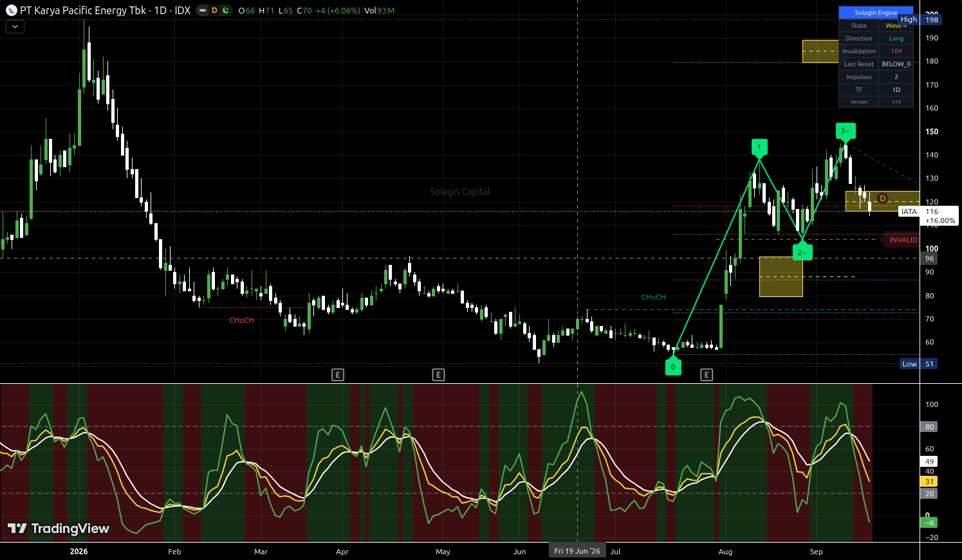The image size is (962, 560).
Task: Click the 2026 label on time axis
Action: 79,552
